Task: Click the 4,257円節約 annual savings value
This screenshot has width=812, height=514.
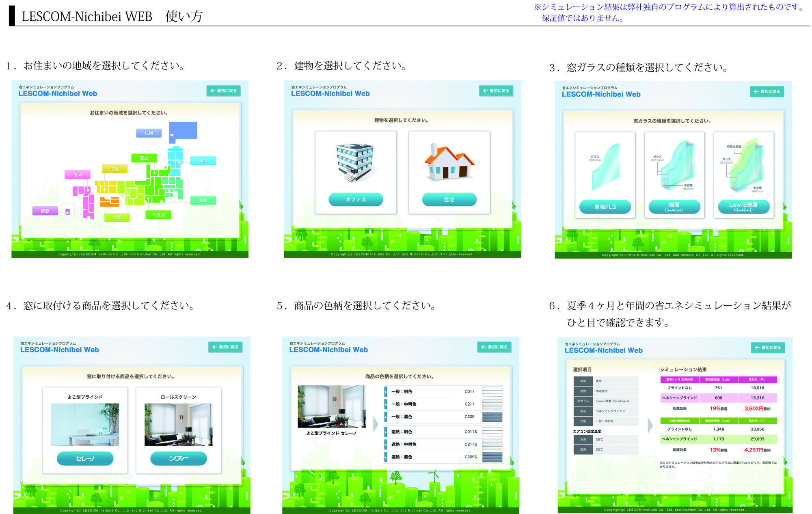Action: (758, 450)
